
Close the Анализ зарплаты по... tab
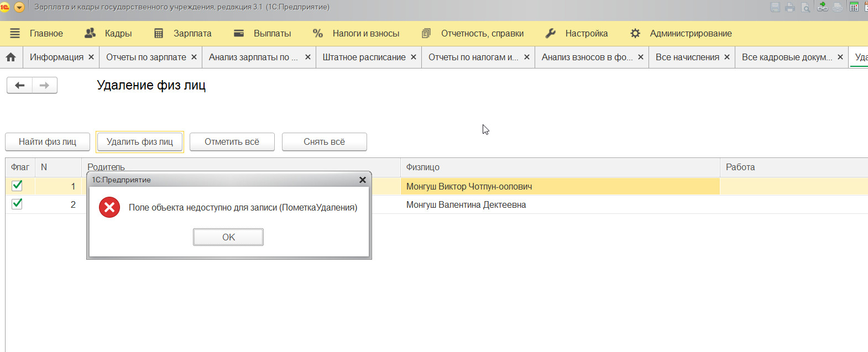tap(308, 57)
